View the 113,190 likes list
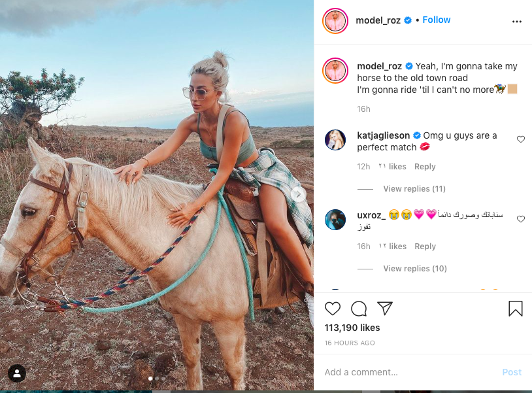Image resolution: width=532 pixels, height=393 pixels. click(352, 328)
